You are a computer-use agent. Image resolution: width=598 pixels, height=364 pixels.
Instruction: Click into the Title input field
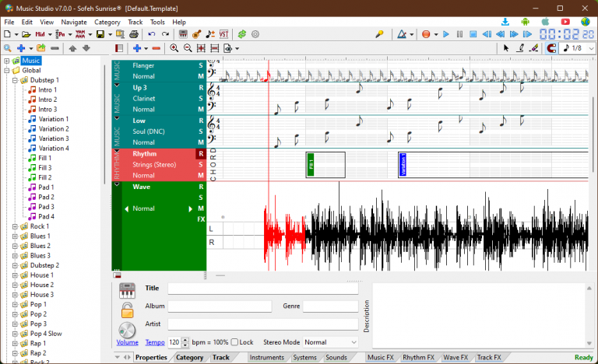tap(262, 289)
